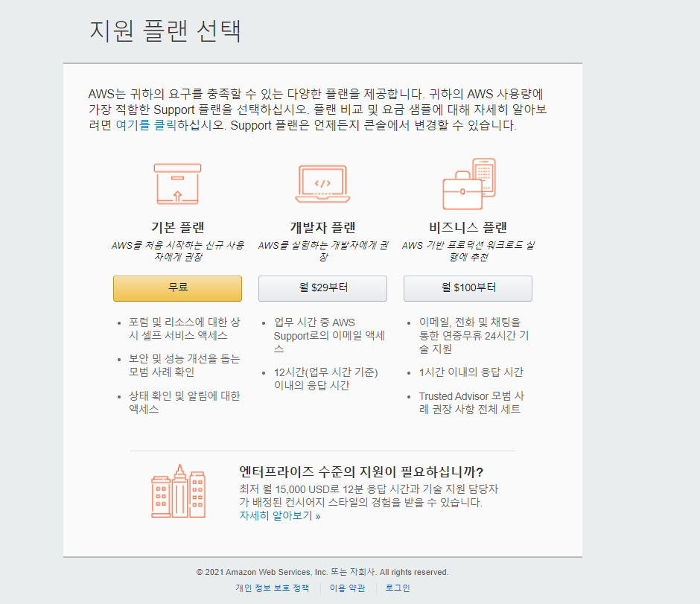Image resolution: width=700 pixels, height=604 pixels.
Task: Open 이용 약관 footer link
Action: 347,588
